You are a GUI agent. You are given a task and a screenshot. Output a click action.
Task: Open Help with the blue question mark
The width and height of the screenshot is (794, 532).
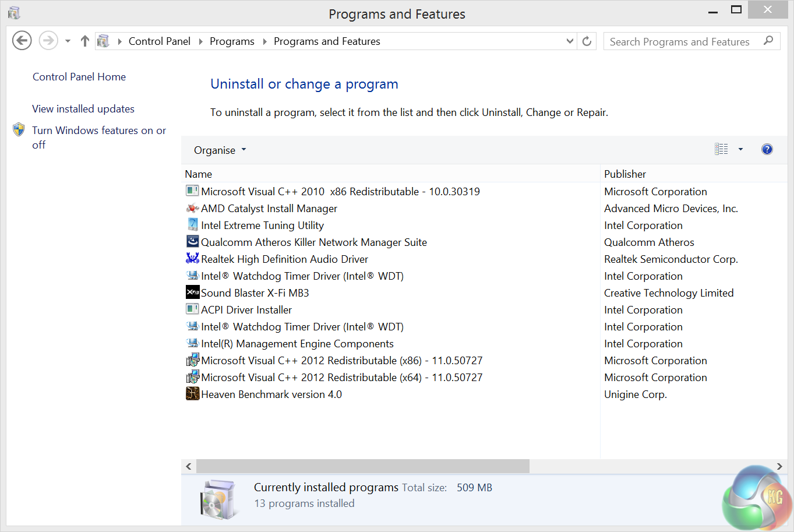point(767,149)
